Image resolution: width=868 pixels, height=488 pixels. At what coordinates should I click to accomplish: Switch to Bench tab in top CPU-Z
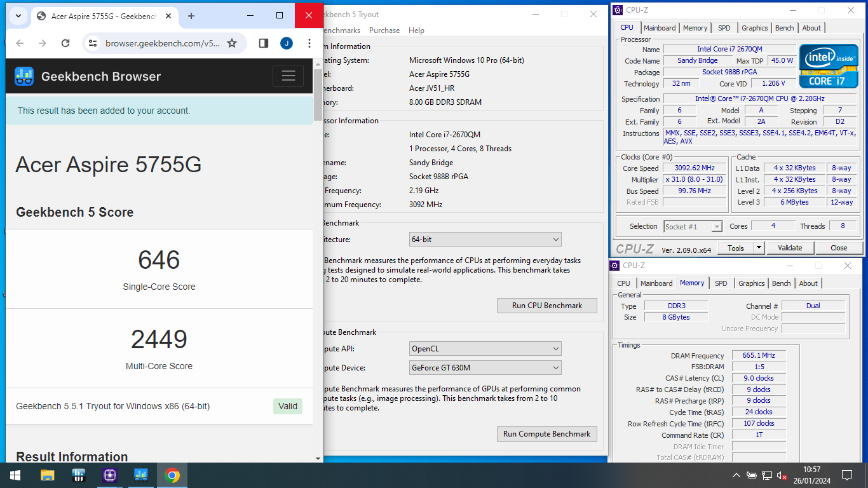pyautogui.click(x=785, y=28)
